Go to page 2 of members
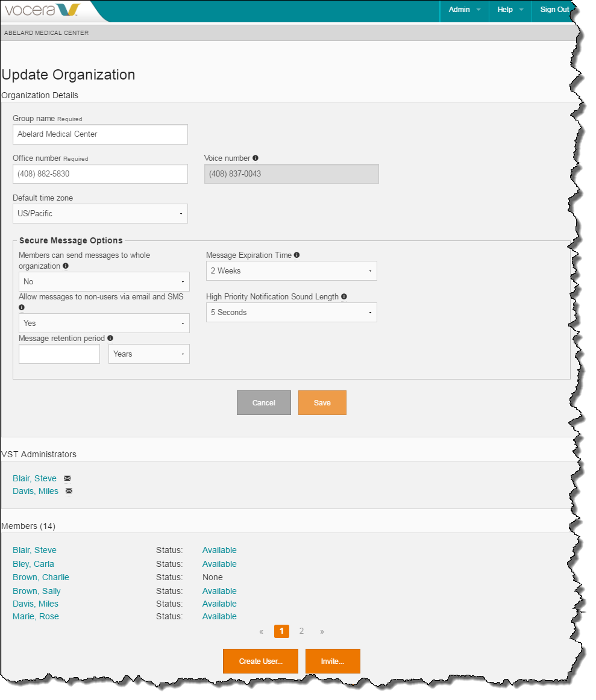Viewport: 596px width, 700px height. tap(301, 631)
